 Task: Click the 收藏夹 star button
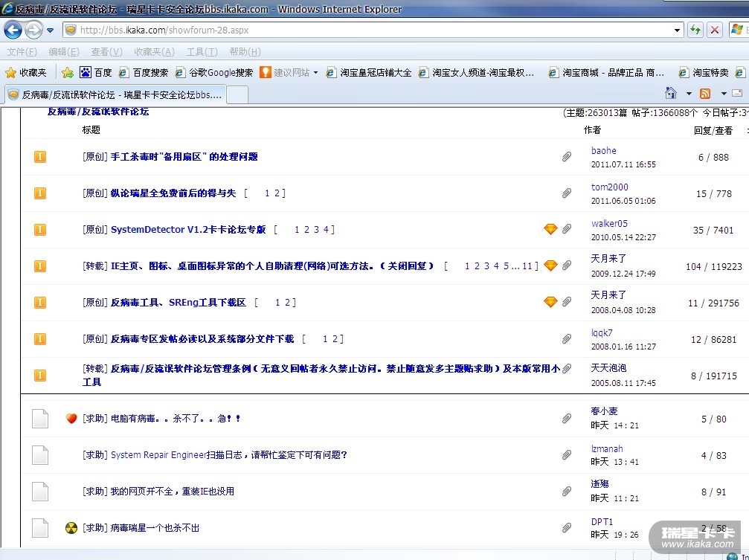(26, 73)
